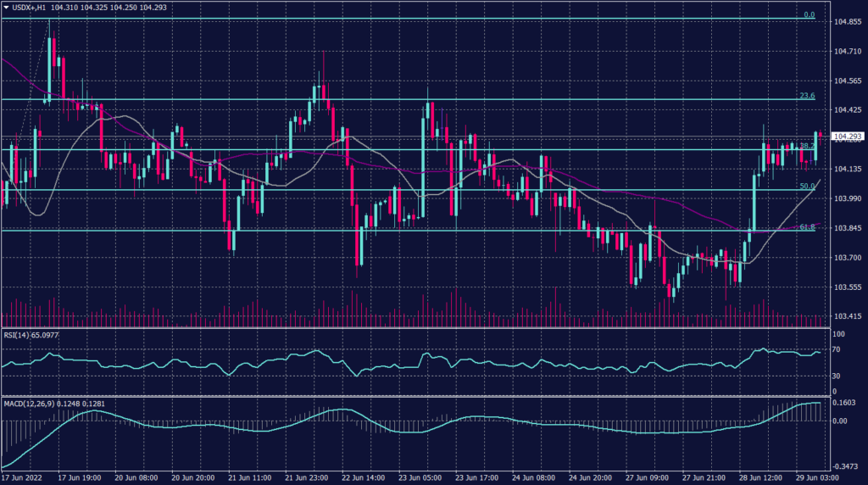
Task: Select the 23.6 Fibonacci level label
Action: coord(807,96)
